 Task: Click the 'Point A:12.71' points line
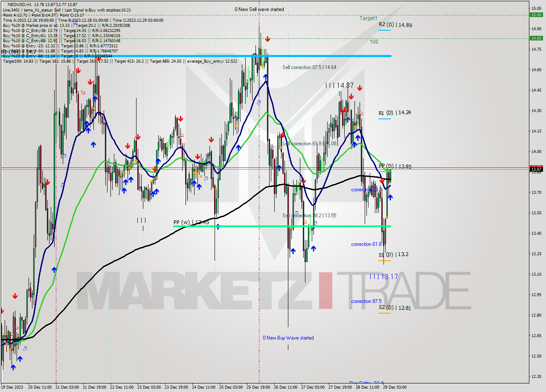pyautogui.click(x=44, y=15)
